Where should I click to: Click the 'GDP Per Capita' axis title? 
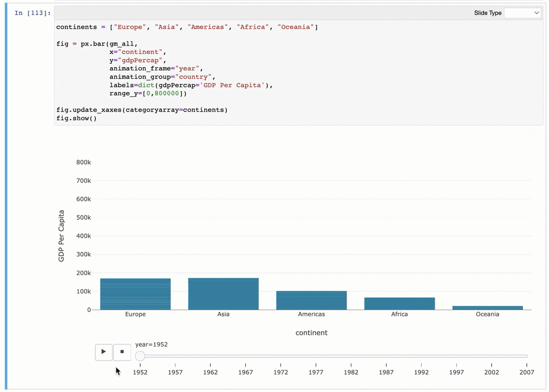(61, 236)
